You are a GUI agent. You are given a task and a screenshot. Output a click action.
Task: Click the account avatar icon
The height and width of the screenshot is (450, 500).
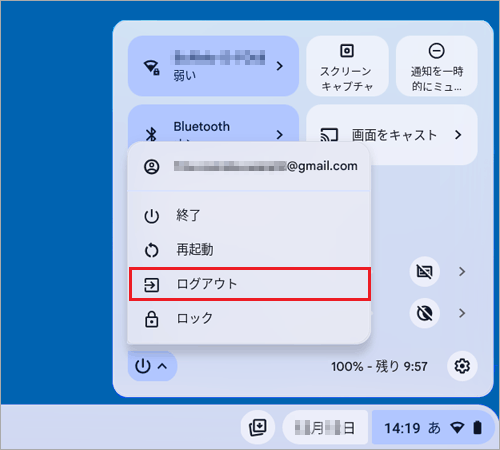[x=151, y=167]
